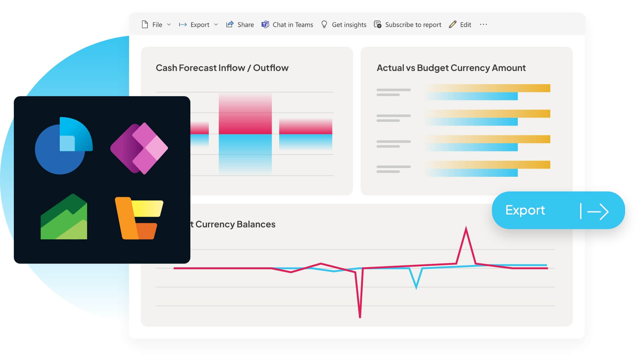Open Get insights
The height and width of the screenshot is (364, 644).
pyautogui.click(x=349, y=24)
